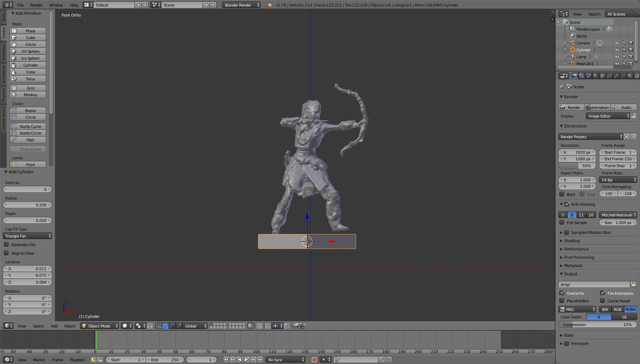Select the Texture checkered properties icon
The width and height of the screenshot is (640, 364).
click(637, 76)
